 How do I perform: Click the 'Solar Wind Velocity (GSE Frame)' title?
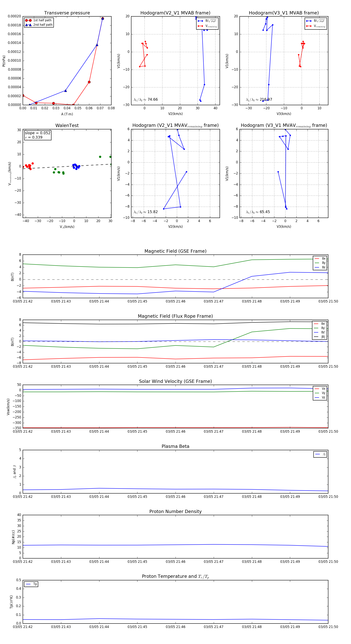tap(175, 382)
